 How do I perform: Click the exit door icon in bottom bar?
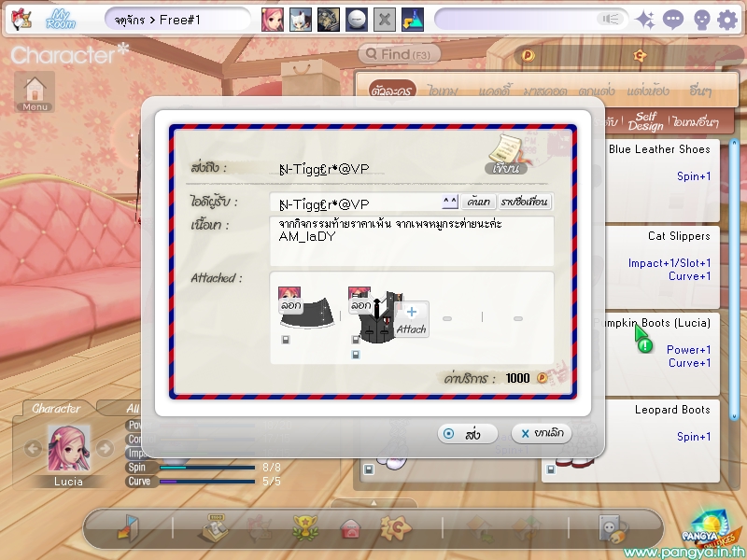128,527
